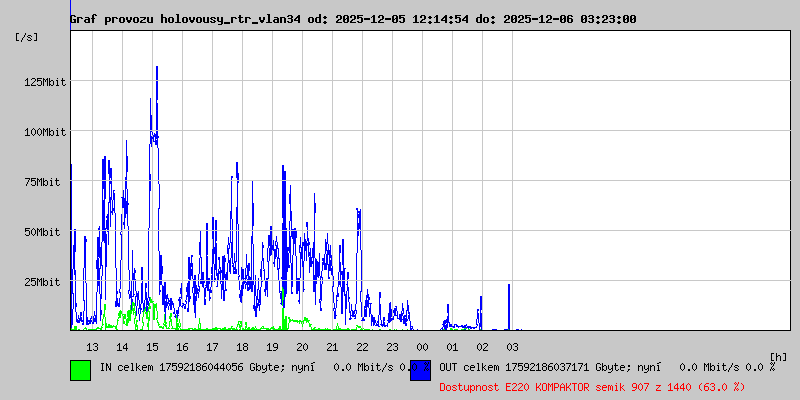800x400 pixels.
Task: Select hour 15 on the time axis
Action: click(x=152, y=347)
